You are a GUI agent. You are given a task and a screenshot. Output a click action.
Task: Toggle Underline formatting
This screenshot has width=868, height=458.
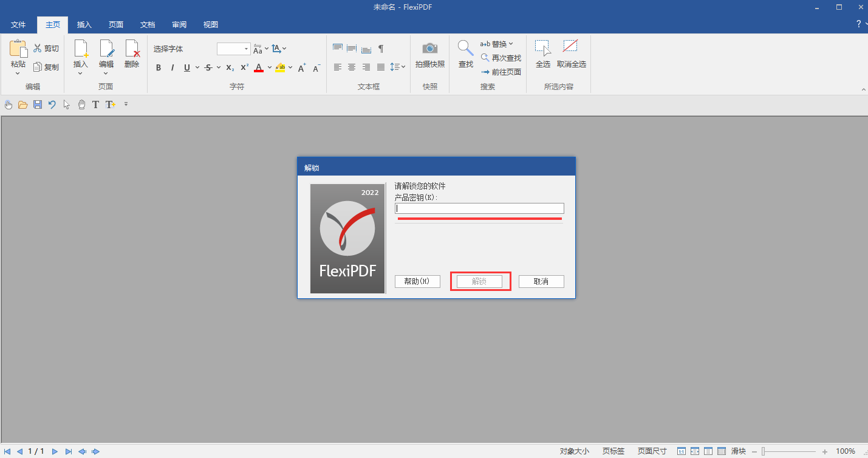tap(187, 67)
